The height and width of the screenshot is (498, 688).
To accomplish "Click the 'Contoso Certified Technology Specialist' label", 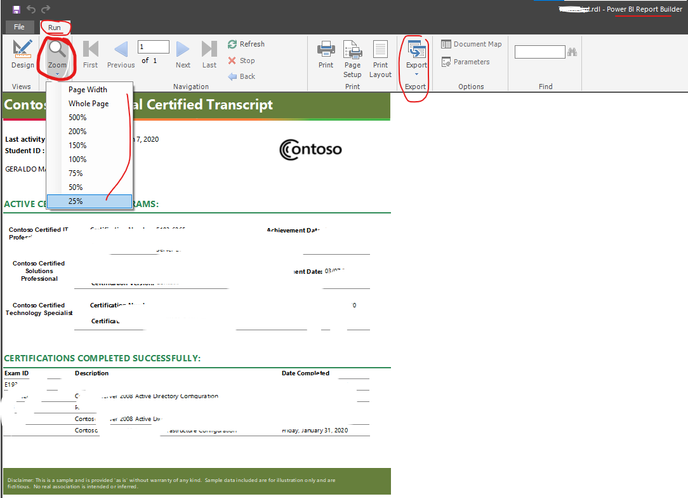I will tap(39, 309).
